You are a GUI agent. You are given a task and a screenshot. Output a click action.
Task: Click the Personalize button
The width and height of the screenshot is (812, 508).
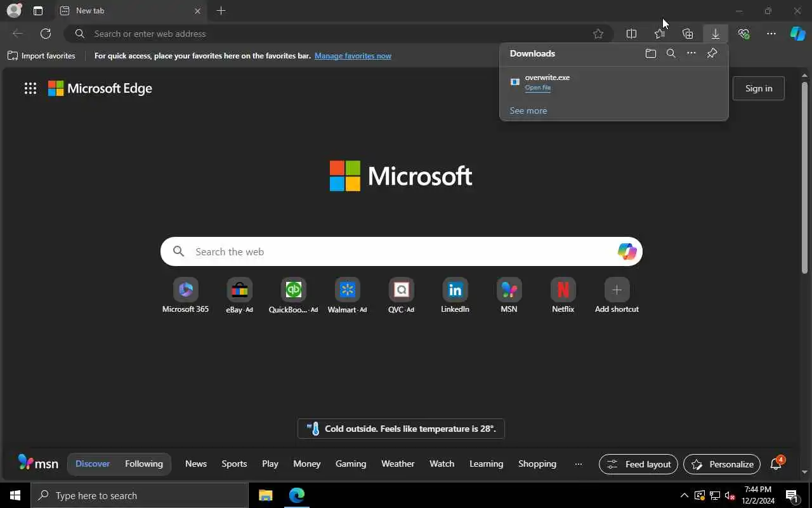tap(722, 464)
